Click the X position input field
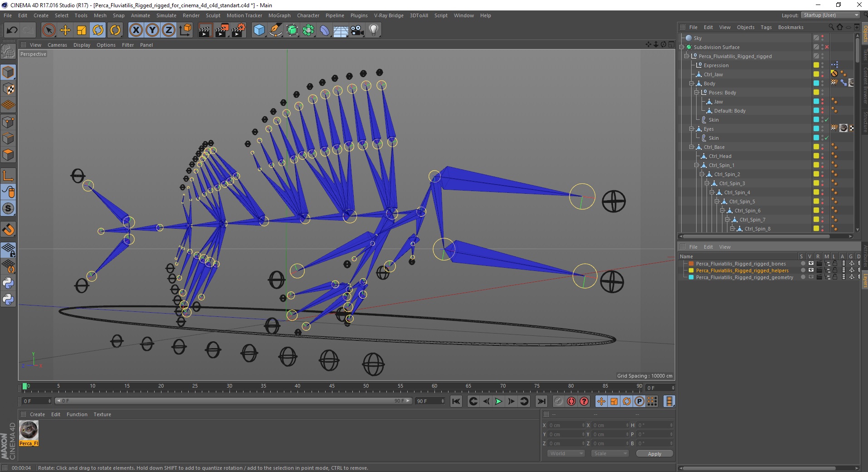This screenshot has width=868, height=472. [x=565, y=425]
